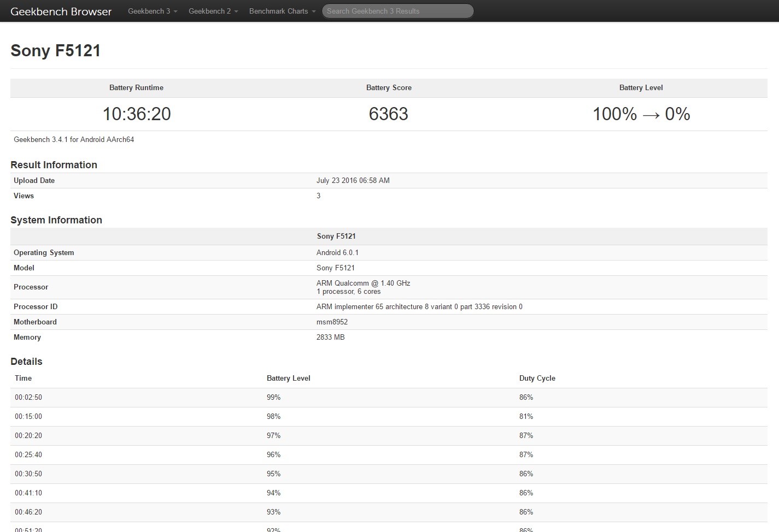The image size is (779, 532).
Task: Select the Details section heading
Action: (26, 362)
